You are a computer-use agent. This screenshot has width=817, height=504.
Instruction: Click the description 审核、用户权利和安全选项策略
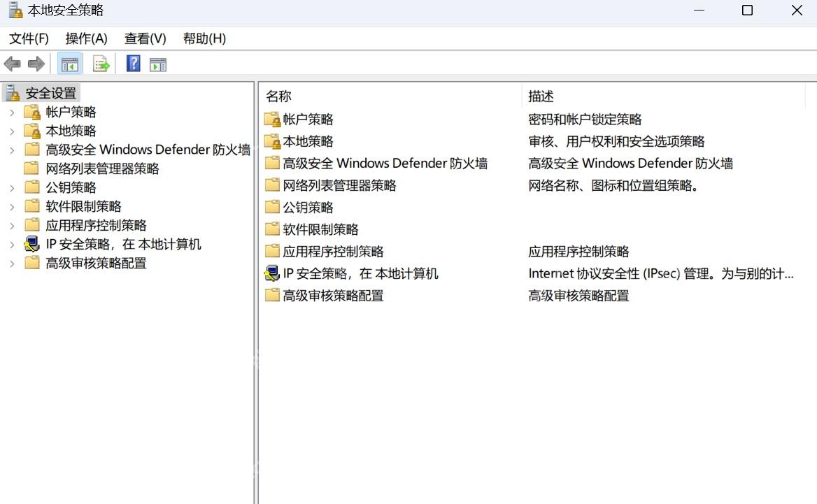point(616,141)
